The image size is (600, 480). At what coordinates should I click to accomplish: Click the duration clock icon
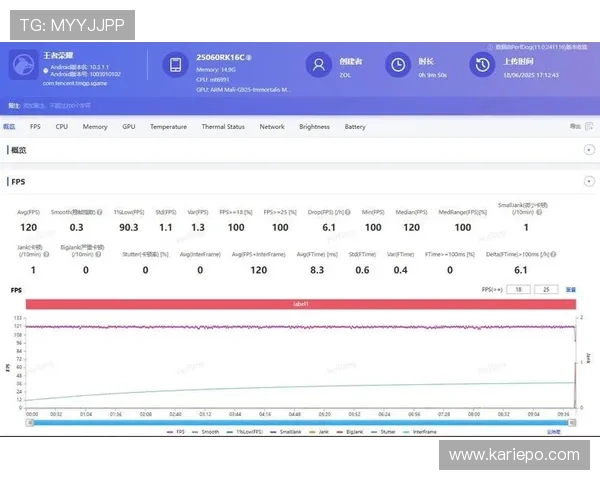click(398, 65)
